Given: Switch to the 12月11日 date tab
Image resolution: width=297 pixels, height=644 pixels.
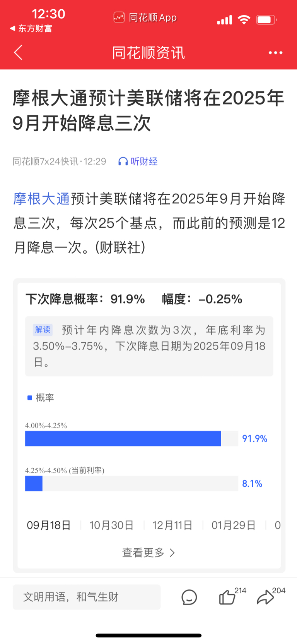Looking at the screenshot, I should click(x=172, y=525).
